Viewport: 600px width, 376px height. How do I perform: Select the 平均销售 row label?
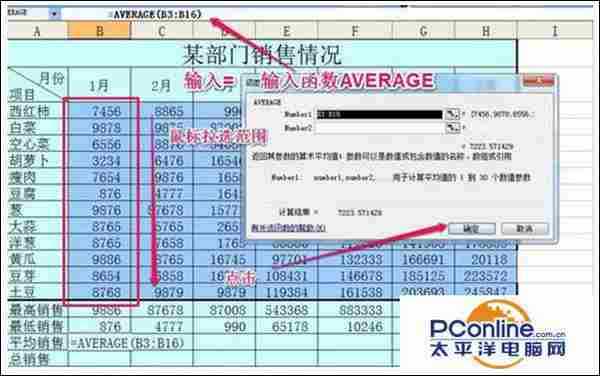click(38, 343)
